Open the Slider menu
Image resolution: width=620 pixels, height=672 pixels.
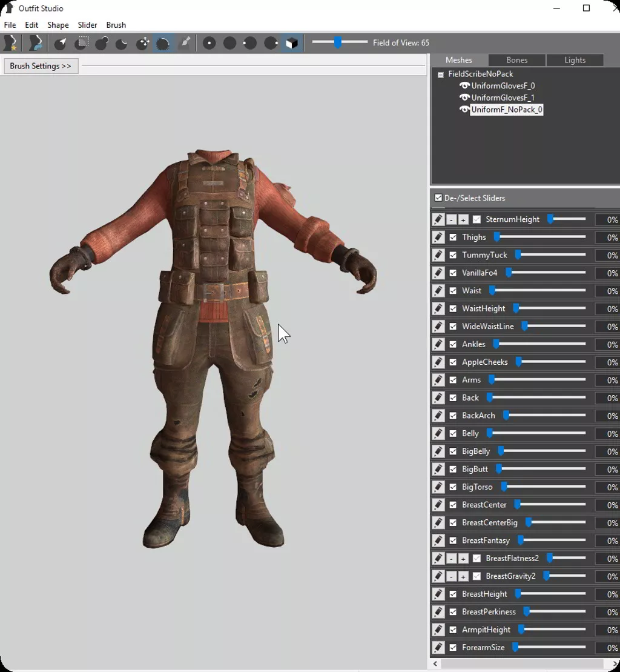click(87, 25)
